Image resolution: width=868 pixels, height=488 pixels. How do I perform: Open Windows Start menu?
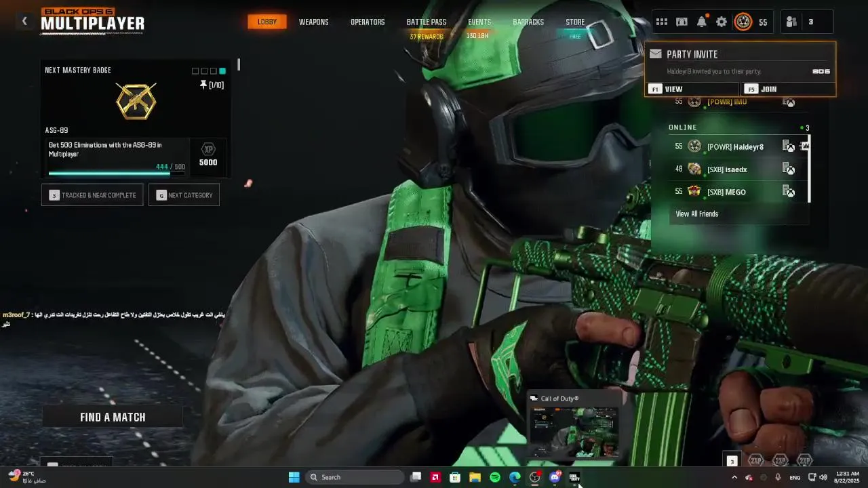coord(294,477)
